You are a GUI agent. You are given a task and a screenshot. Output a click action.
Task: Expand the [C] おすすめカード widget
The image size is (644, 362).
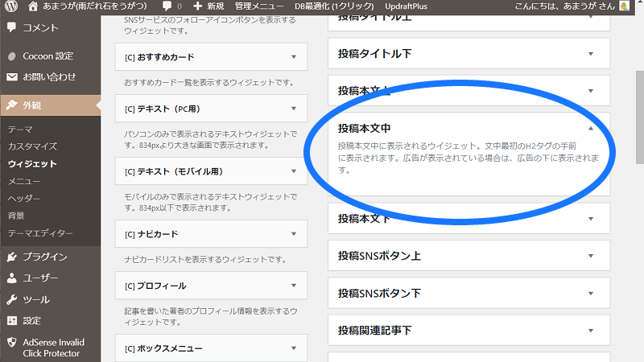(x=294, y=58)
